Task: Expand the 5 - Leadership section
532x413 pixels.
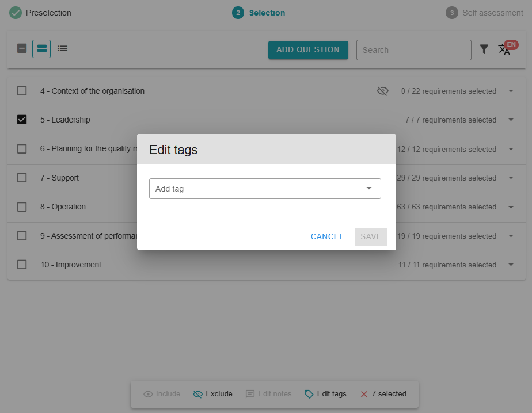Action: [511, 120]
